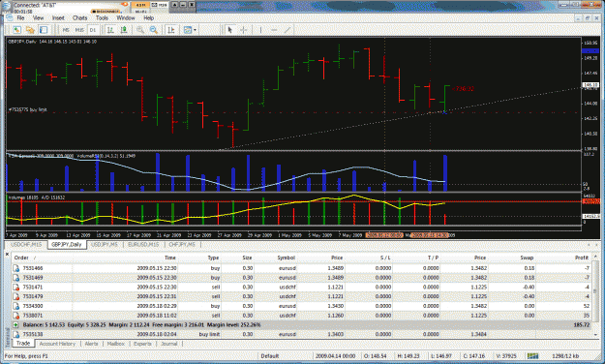Image resolution: width=605 pixels, height=364 pixels.
Task: Open the Account History tab
Action: (x=57, y=344)
